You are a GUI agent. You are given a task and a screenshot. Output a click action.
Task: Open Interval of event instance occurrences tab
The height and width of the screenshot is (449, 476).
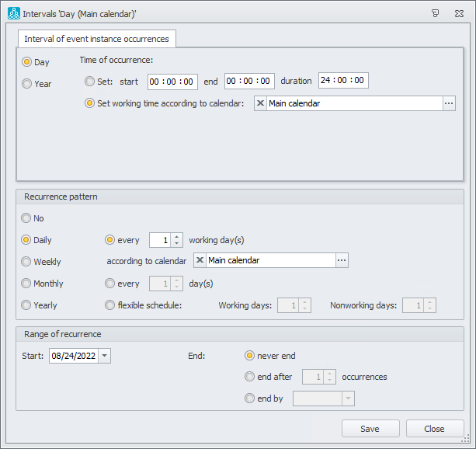tap(98, 39)
